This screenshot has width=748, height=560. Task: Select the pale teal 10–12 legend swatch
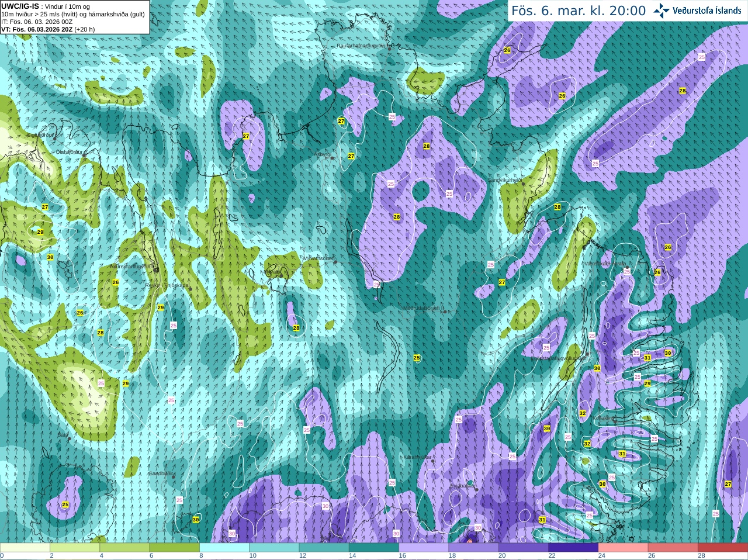point(274,548)
